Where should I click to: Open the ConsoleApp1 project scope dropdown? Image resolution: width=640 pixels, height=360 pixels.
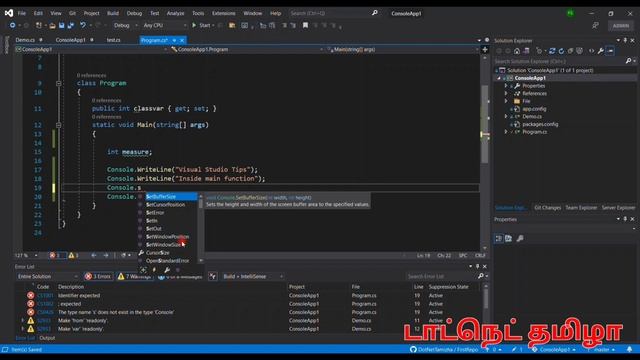91,49
